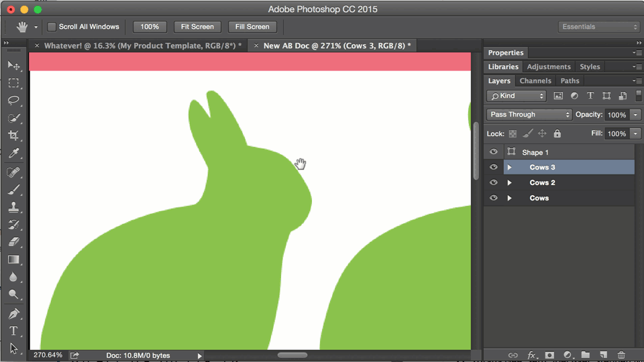Image resolution: width=644 pixels, height=362 pixels.
Task: Filter layers by type layers
Action: click(590, 96)
